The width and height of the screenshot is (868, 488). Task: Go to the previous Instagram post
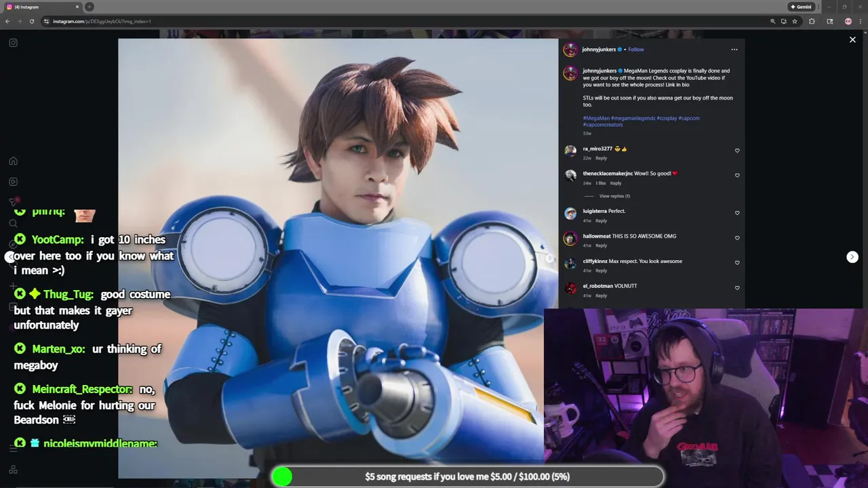point(9,257)
